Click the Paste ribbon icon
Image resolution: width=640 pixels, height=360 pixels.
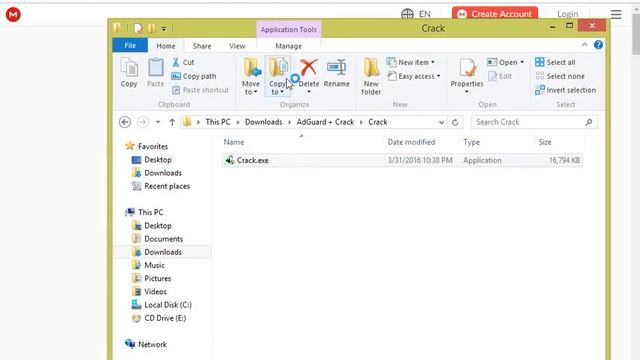156,73
